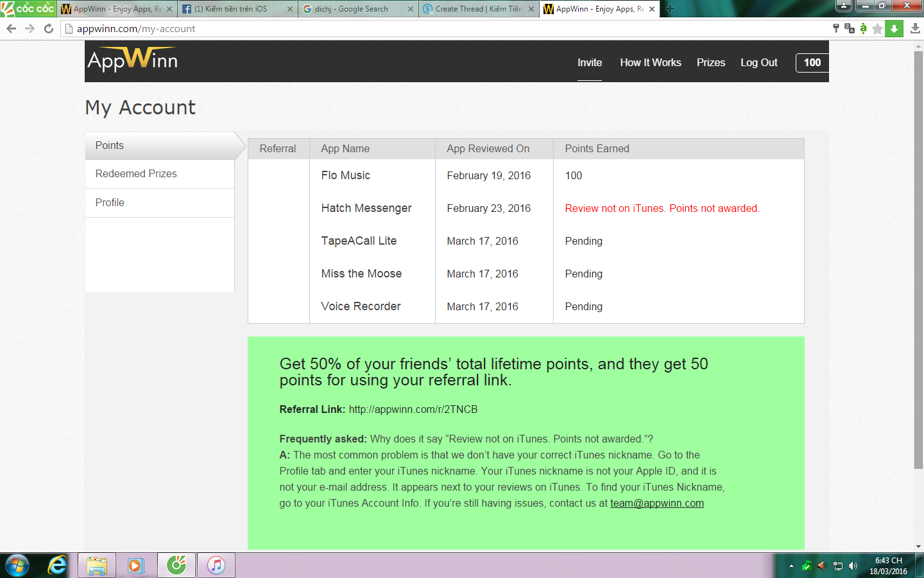Click the Show desktop strip beside the clock
The height and width of the screenshot is (578, 924).
point(920,565)
